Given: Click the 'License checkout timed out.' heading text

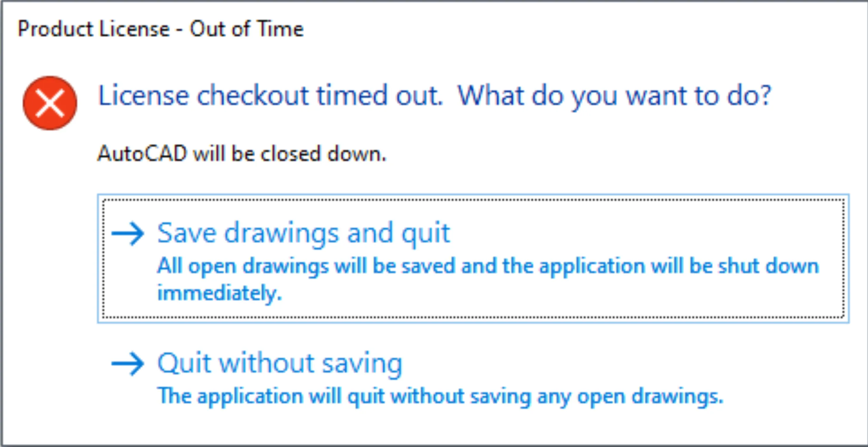Looking at the screenshot, I should (270, 96).
